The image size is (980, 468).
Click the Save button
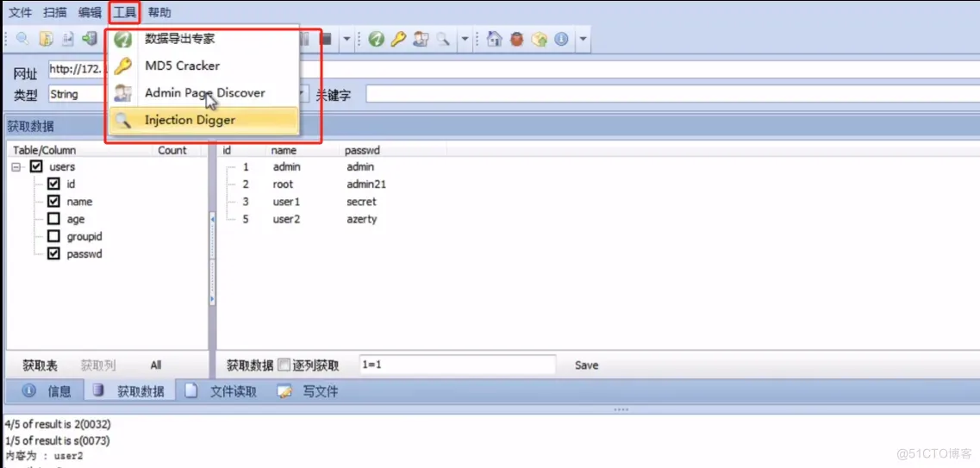tap(586, 365)
